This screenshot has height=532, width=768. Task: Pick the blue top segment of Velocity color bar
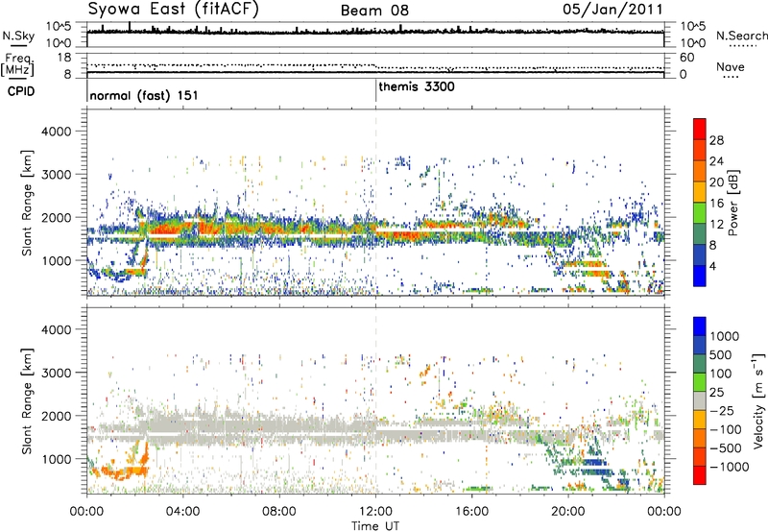[x=700, y=326]
